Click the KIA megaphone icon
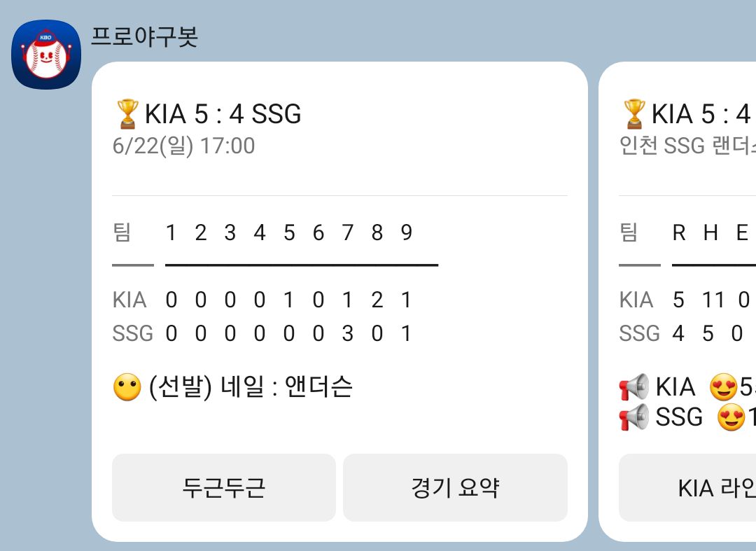This screenshot has width=756, height=551. click(634, 386)
